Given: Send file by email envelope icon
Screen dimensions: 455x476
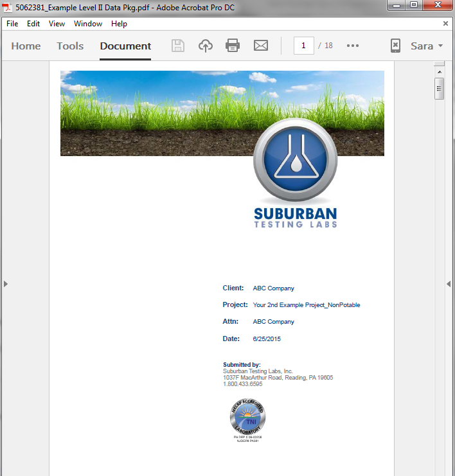Looking at the screenshot, I should click(261, 46).
